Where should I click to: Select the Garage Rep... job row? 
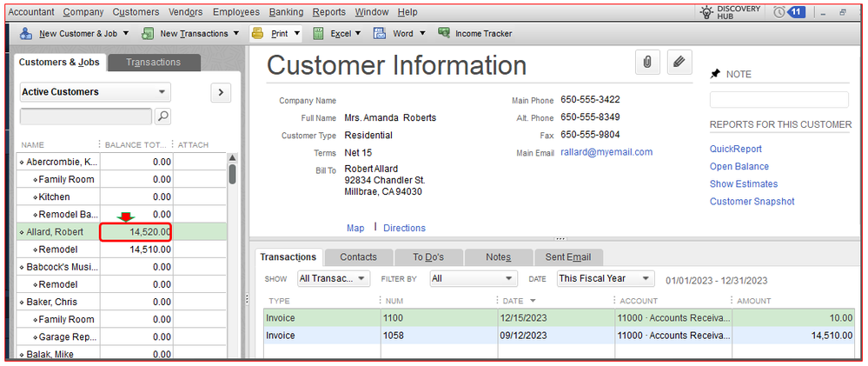122,336
